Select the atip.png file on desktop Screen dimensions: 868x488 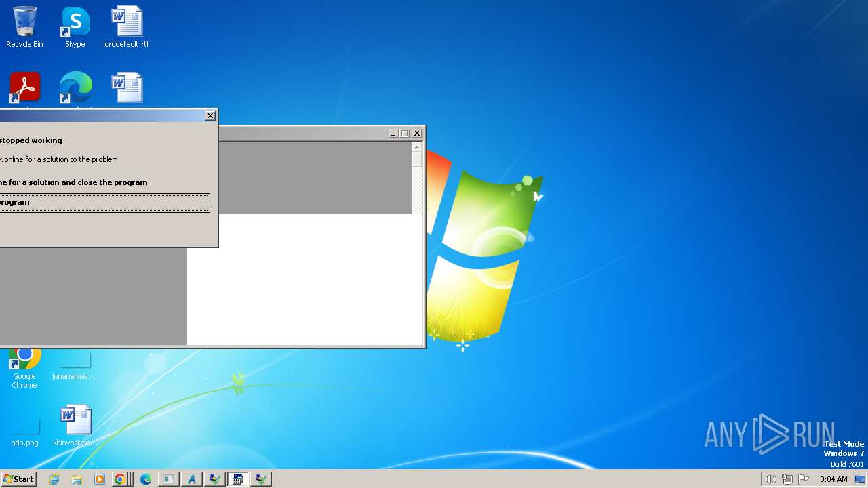[x=24, y=432]
